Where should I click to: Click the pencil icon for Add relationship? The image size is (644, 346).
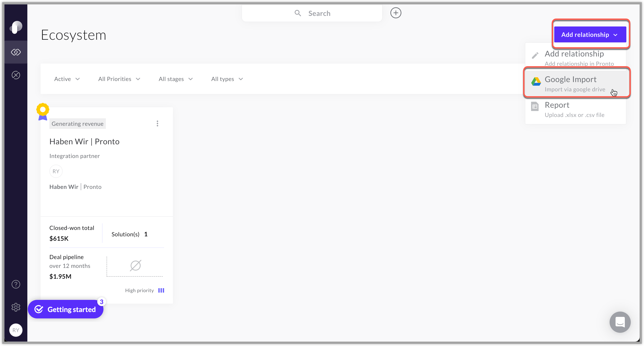point(535,56)
